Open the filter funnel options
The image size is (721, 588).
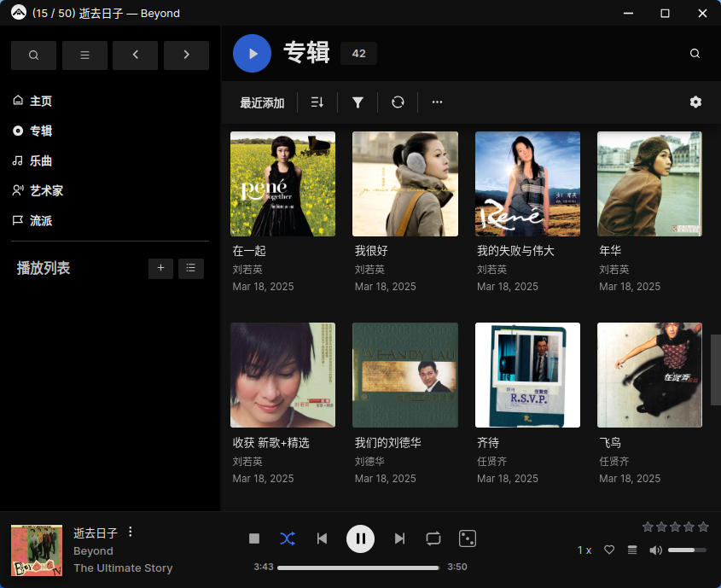pos(358,102)
